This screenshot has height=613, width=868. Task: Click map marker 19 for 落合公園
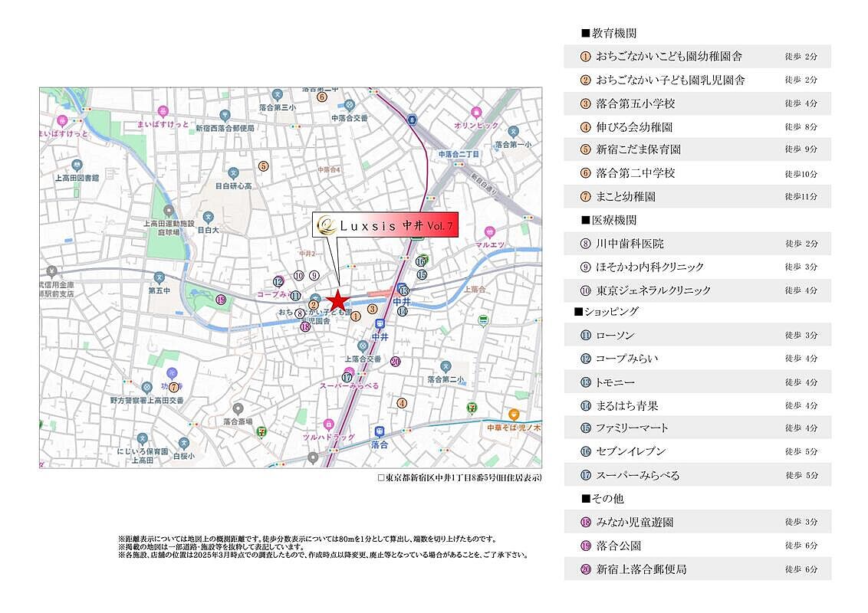point(221,300)
